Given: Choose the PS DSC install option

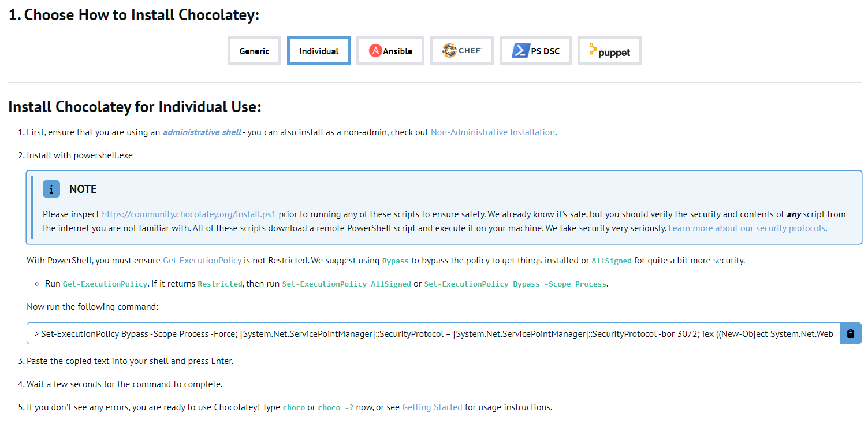Looking at the screenshot, I should 535,51.
